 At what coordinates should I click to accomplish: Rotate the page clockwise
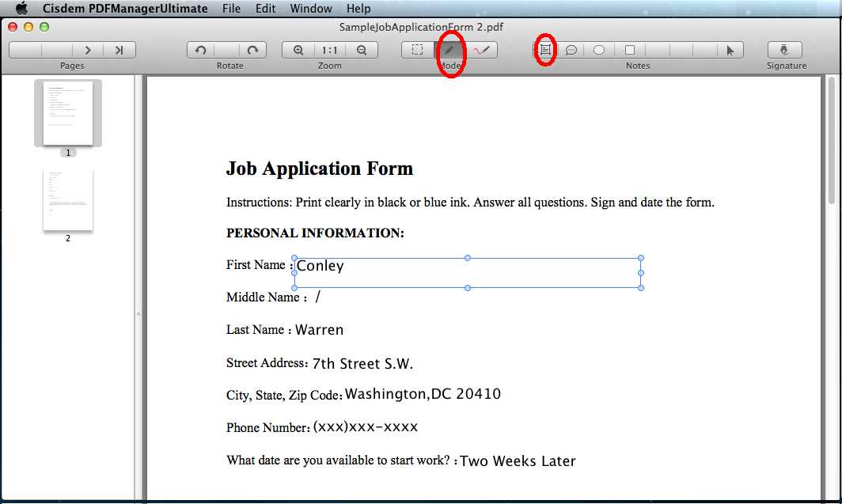[x=252, y=50]
